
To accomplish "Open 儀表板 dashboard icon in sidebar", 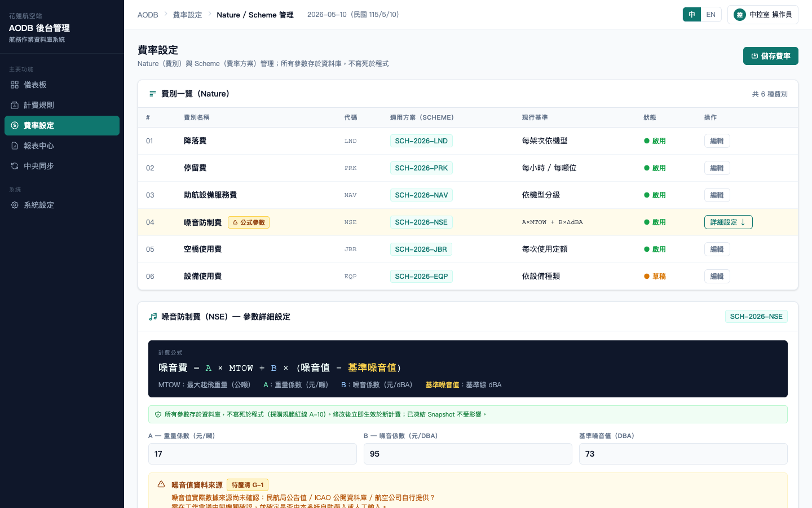I will (x=15, y=85).
